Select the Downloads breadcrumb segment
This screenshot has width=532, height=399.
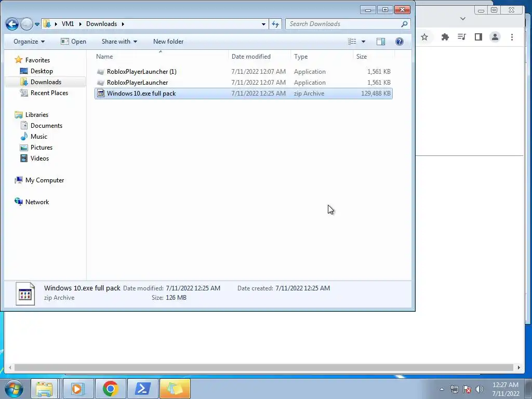pos(101,24)
